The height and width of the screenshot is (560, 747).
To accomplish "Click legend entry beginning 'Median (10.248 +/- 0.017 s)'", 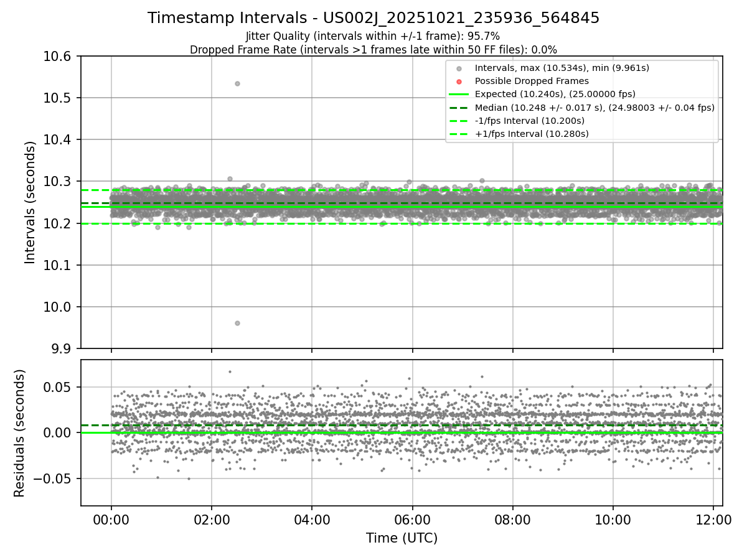I will coord(594,107).
